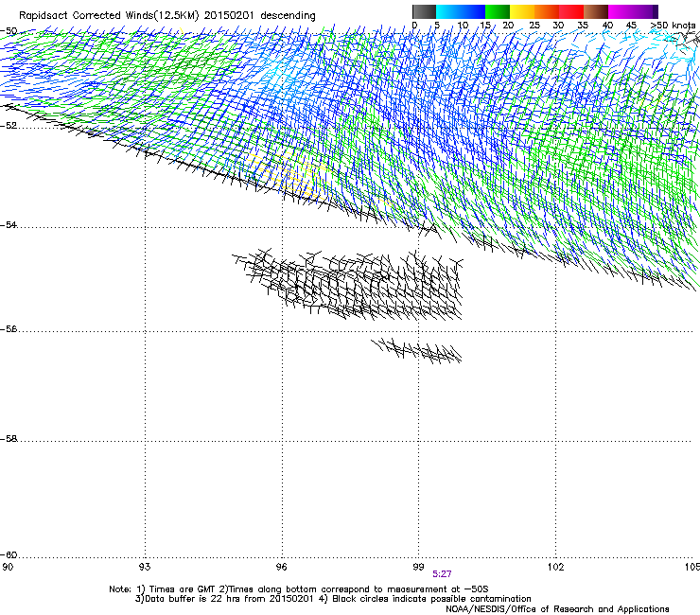Click the gray 0-5 knots color swatch

coord(424,11)
